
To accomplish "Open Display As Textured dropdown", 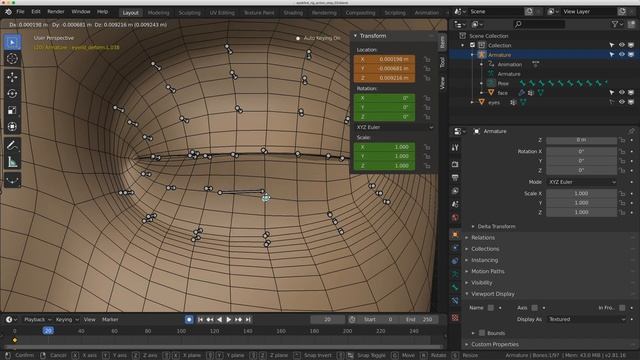I will [586, 319].
